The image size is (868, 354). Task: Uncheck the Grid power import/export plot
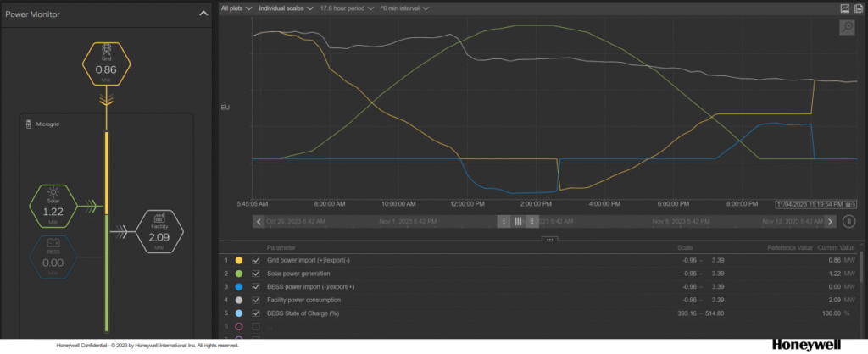(256, 261)
